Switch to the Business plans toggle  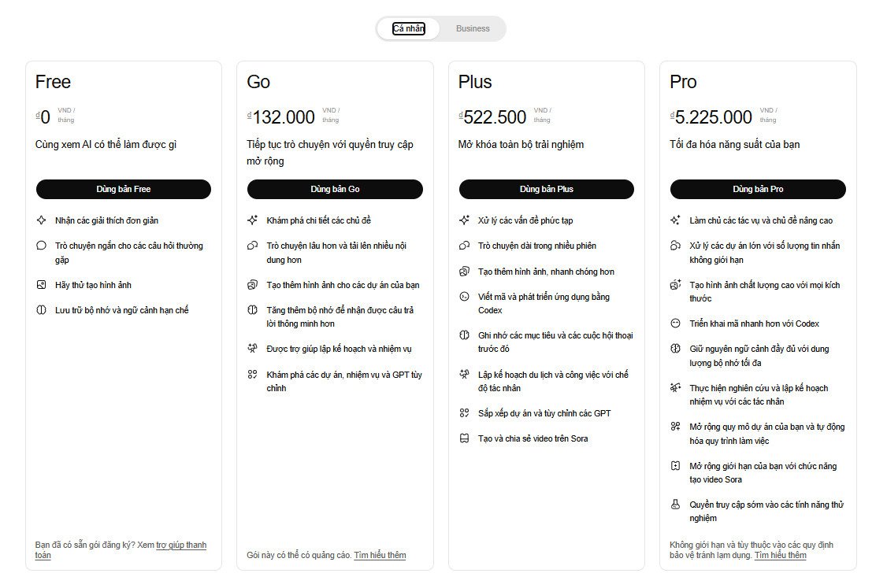(x=473, y=28)
